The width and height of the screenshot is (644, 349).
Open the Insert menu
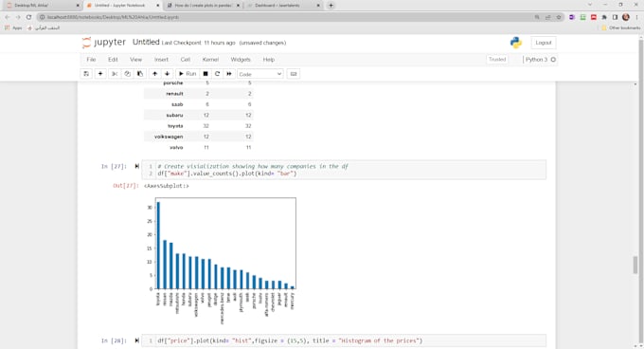pos(161,60)
